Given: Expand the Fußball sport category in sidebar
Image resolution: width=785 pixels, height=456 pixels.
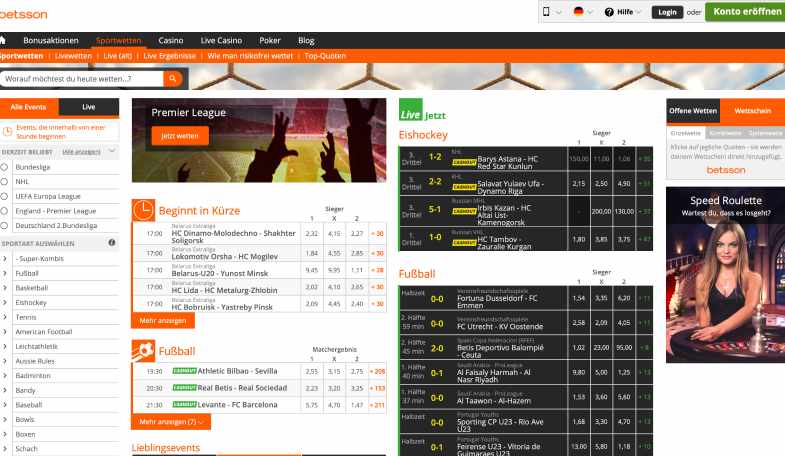Looking at the screenshot, I should [x=5, y=273].
